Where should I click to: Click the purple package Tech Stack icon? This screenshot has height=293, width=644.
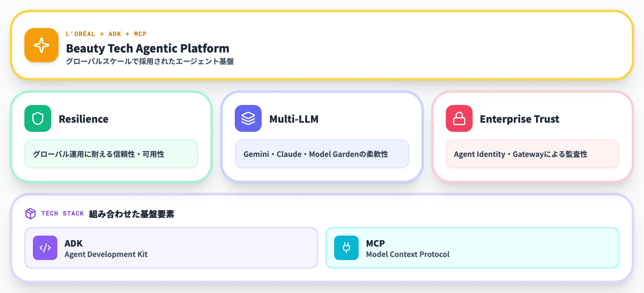[x=30, y=214]
